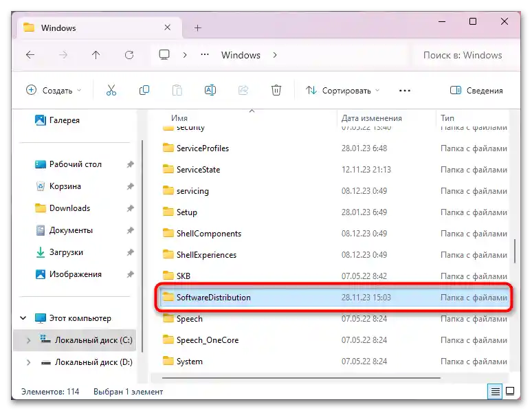Screen dimensions: 532x411
Task: Click the file list horizontal scrollbar
Action: pyautogui.click(x=301, y=378)
